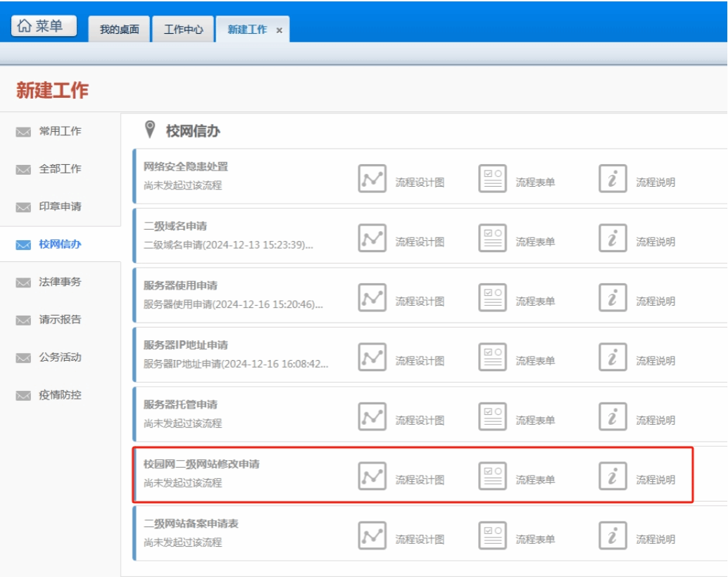View 流程设计图 icon for 服务器IP地址申请
The width and height of the screenshot is (728, 577).
[x=372, y=357]
